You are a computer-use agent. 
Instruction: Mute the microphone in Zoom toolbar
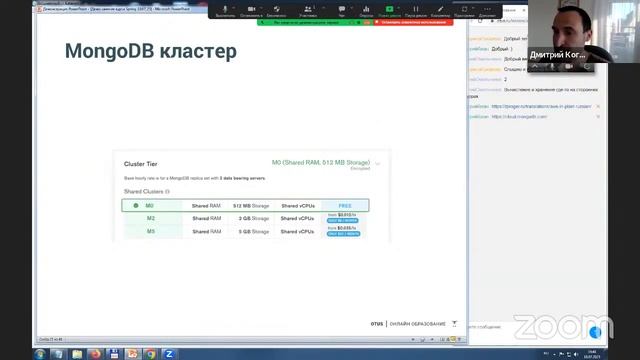[x=225, y=11]
